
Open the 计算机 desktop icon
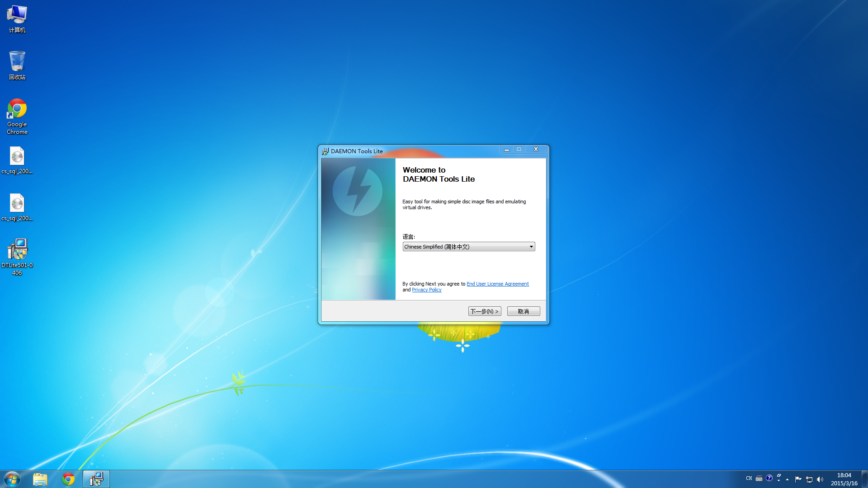[17, 19]
